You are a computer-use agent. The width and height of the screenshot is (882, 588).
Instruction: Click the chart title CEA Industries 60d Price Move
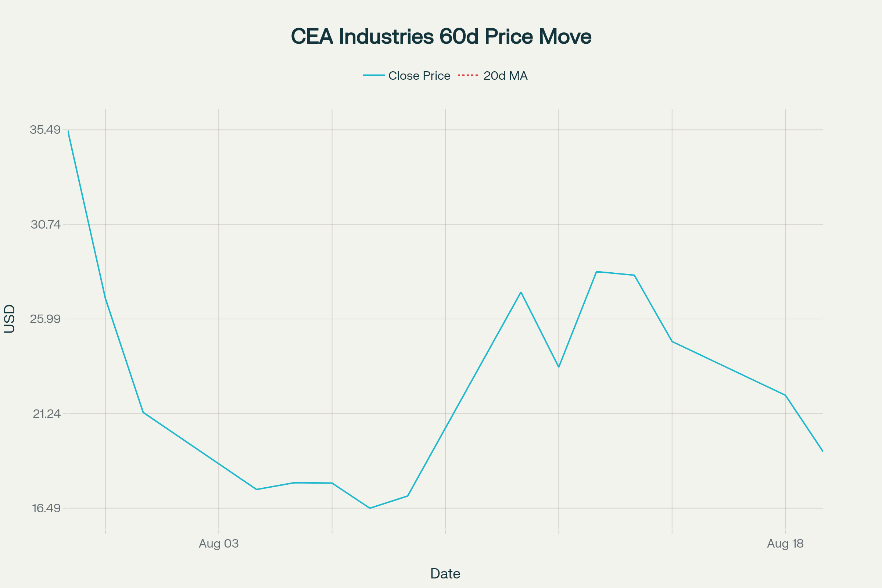pyautogui.click(x=441, y=37)
